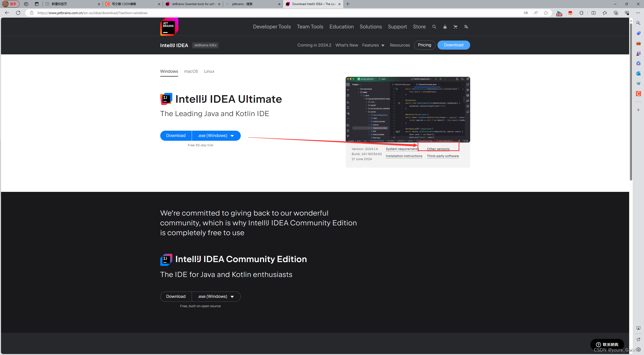The height and width of the screenshot is (355, 644).
Task: Open the tools briefcase icon in sidebar
Action: (638, 43)
